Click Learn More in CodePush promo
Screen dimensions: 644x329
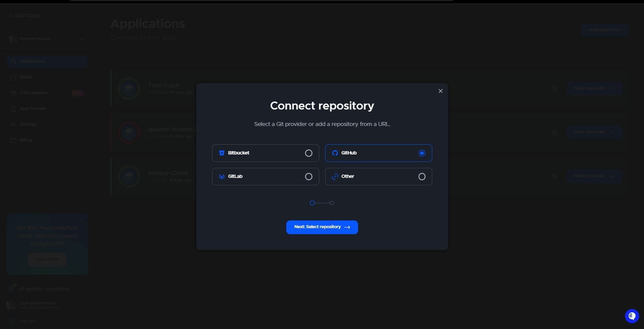tap(47, 259)
